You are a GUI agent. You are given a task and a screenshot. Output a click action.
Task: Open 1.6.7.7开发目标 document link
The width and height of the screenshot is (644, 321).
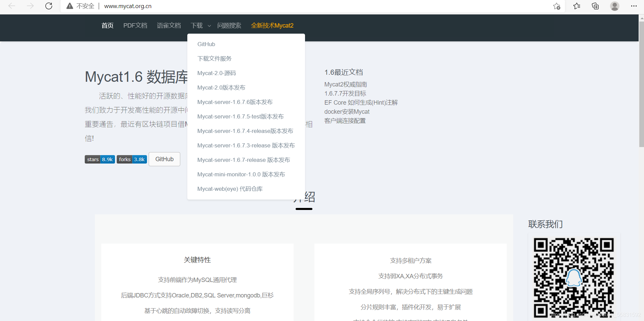pyautogui.click(x=345, y=94)
